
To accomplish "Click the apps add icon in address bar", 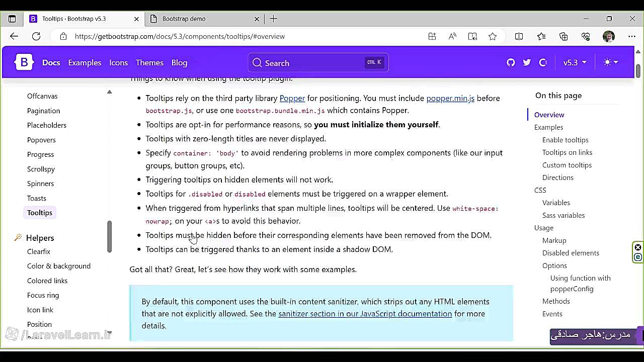I will click(432, 36).
